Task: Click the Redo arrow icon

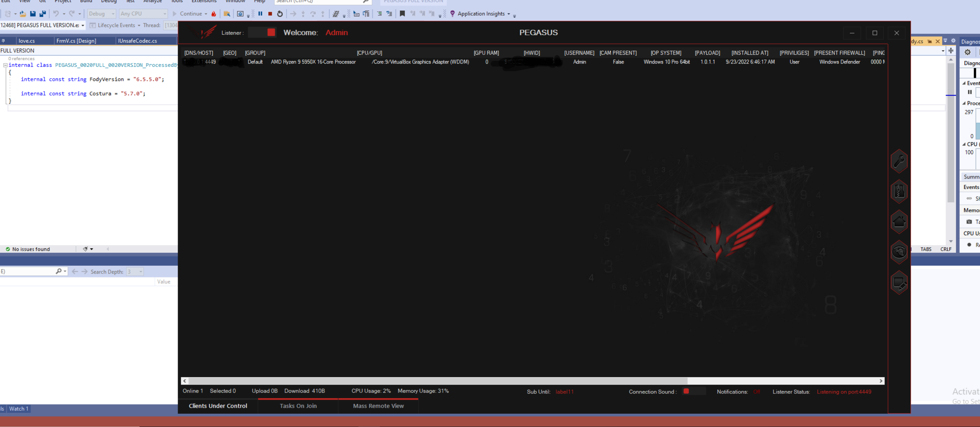Action: (x=71, y=14)
